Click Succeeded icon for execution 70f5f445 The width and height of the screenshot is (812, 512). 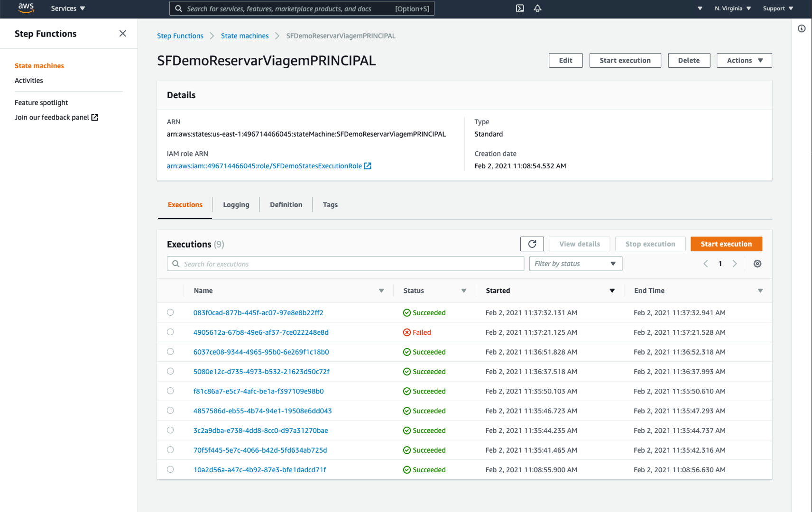(x=407, y=450)
